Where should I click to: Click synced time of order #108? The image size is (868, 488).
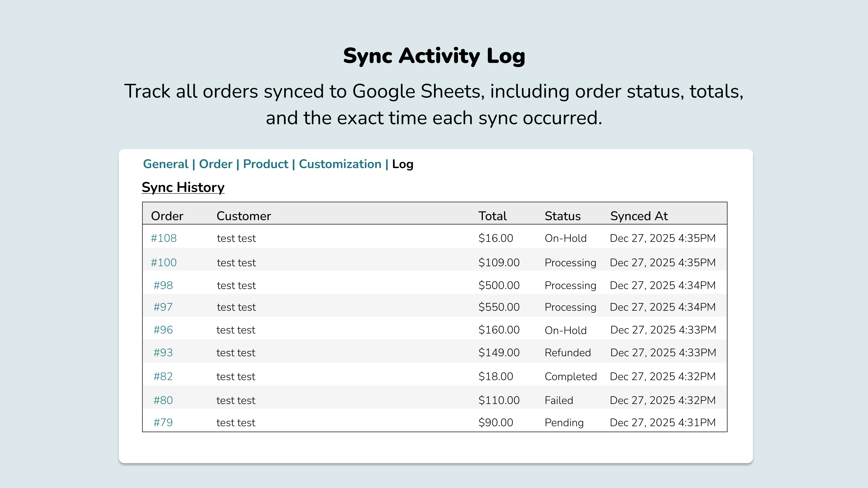pos(663,238)
